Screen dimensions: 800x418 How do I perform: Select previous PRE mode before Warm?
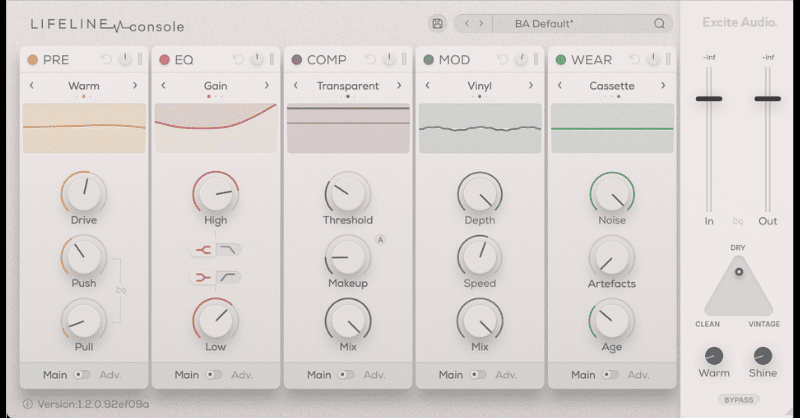pos(32,85)
